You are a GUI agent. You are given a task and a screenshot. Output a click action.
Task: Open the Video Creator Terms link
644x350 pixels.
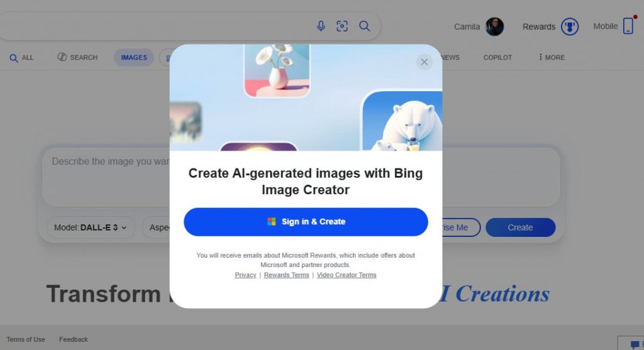(347, 275)
